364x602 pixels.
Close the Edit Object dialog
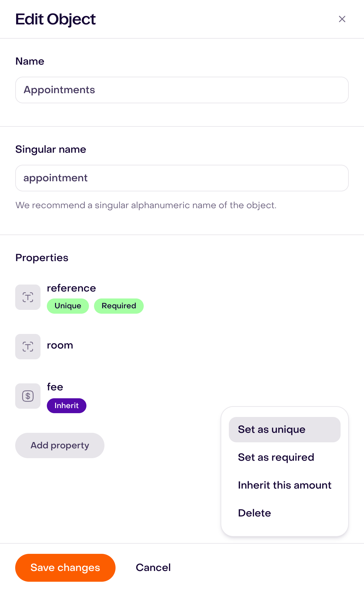point(342,19)
